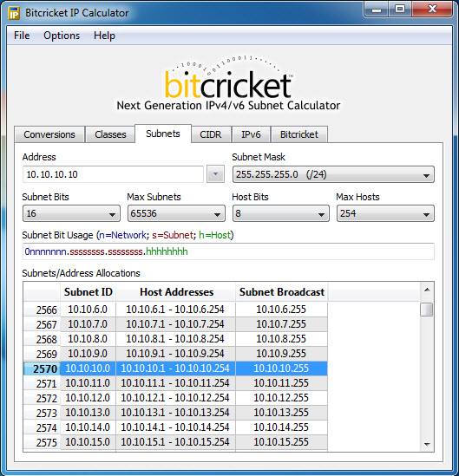The width and height of the screenshot is (459, 476).
Task: Click host range 10.10.10.1 - 10.10.10.254
Action: click(x=175, y=368)
